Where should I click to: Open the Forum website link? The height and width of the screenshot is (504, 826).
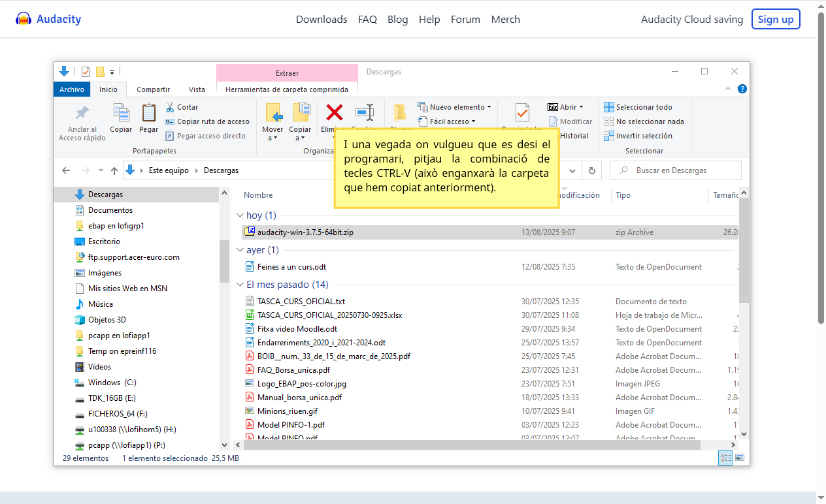click(x=465, y=20)
